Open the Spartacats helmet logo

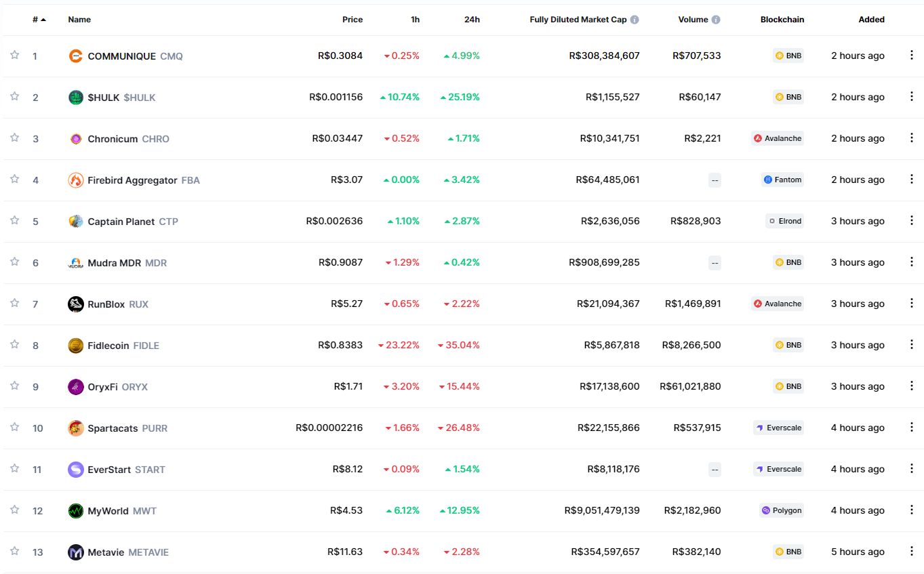tap(76, 428)
